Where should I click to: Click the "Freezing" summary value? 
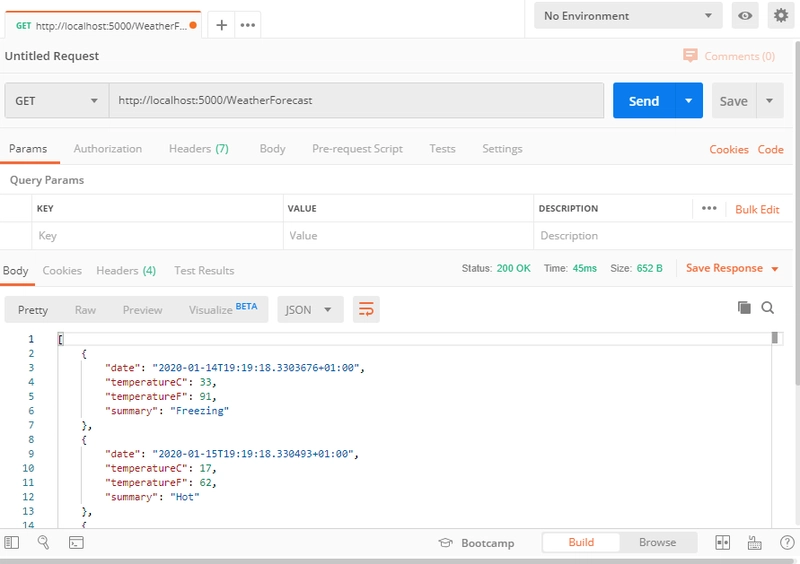point(199,411)
